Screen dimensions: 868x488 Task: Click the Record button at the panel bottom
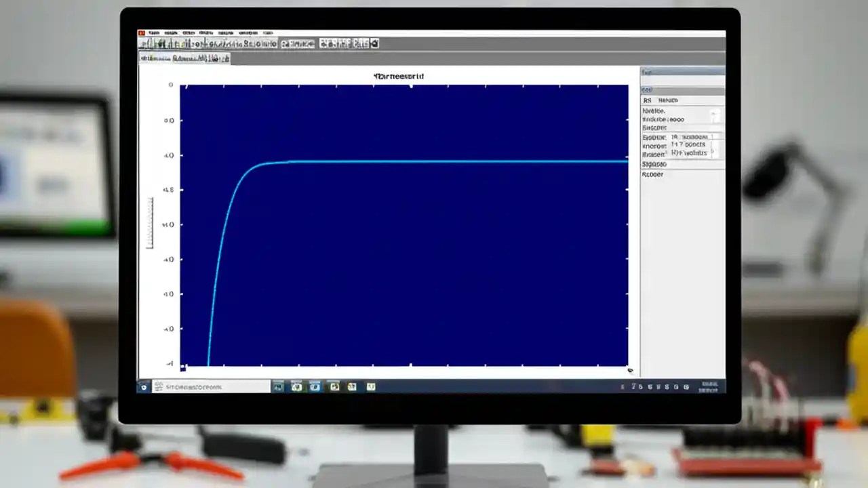pyautogui.click(x=651, y=174)
